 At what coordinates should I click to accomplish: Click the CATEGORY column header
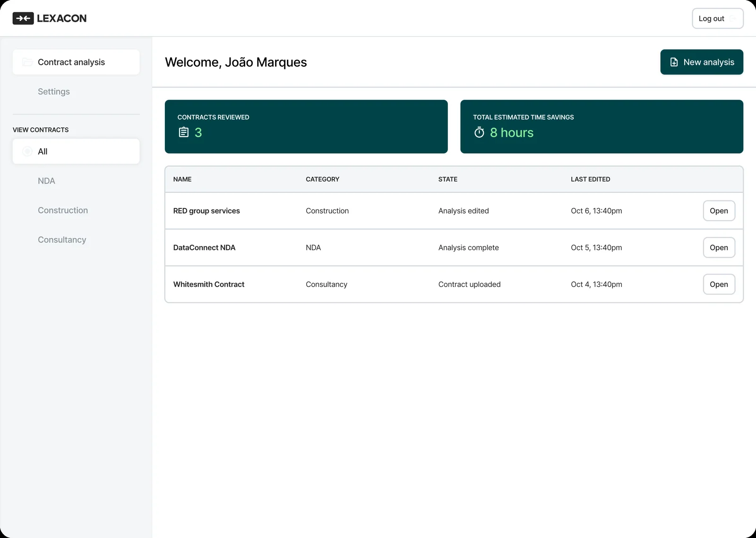pyautogui.click(x=322, y=179)
